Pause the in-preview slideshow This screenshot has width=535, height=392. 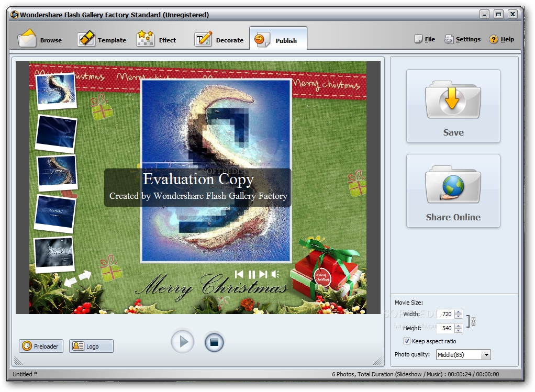click(x=252, y=274)
